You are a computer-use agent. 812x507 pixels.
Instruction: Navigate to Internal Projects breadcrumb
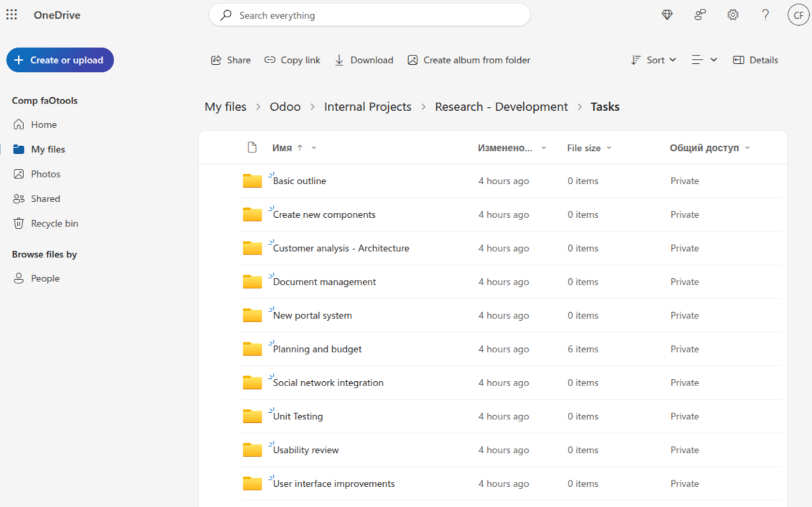(367, 107)
